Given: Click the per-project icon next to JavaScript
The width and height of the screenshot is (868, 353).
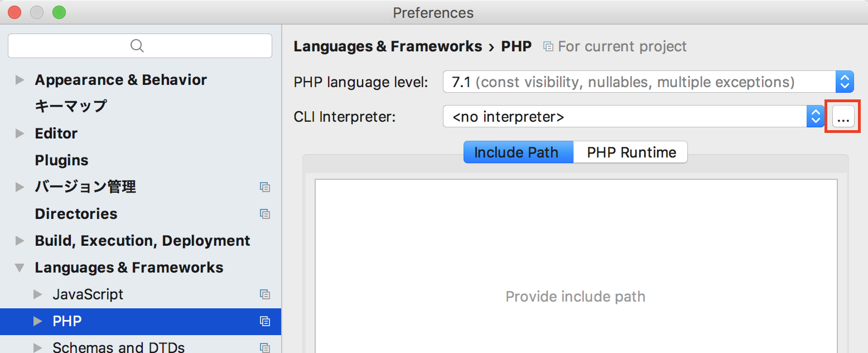Looking at the screenshot, I should click(266, 294).
